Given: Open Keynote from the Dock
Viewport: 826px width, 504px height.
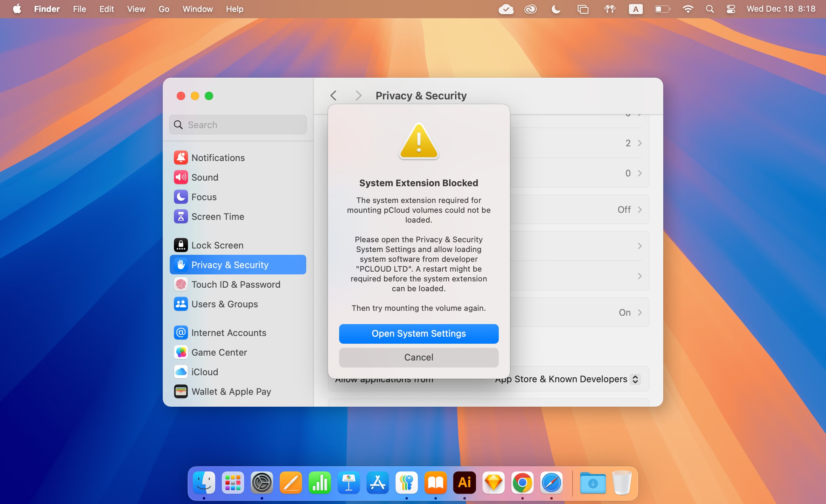Looking at the screenshot, I should (x=349, y=483).
